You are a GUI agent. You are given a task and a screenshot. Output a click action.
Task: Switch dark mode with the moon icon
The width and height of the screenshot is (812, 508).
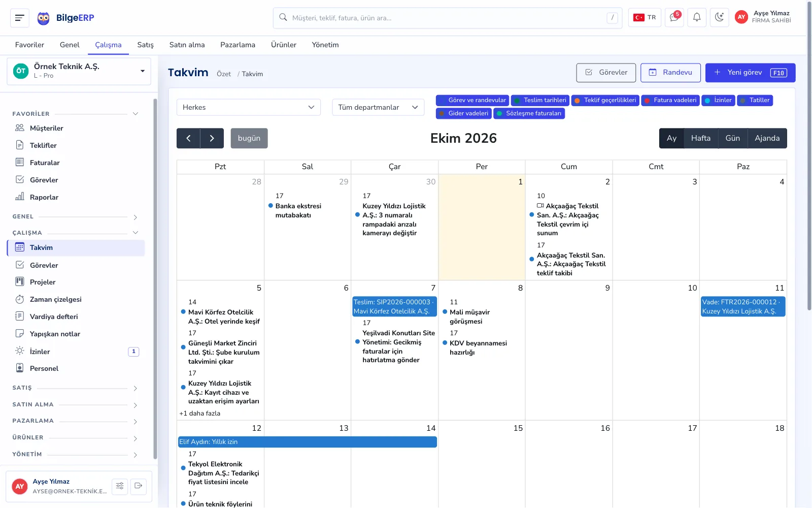pyautogui.click(x=719, y=17)
